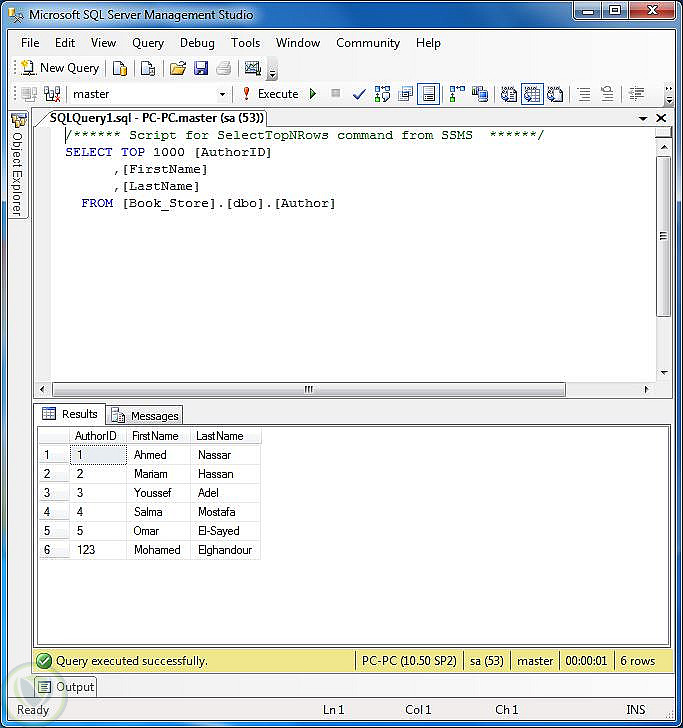The image size is (683, 728).
Task: Click the editor's scroll up arrow
Action: pos(664,147)
